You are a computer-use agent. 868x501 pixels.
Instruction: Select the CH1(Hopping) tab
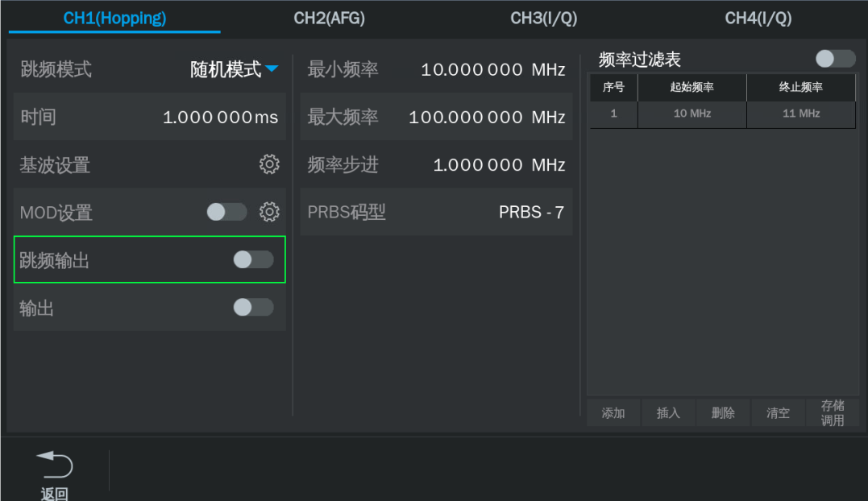(114, 19)
